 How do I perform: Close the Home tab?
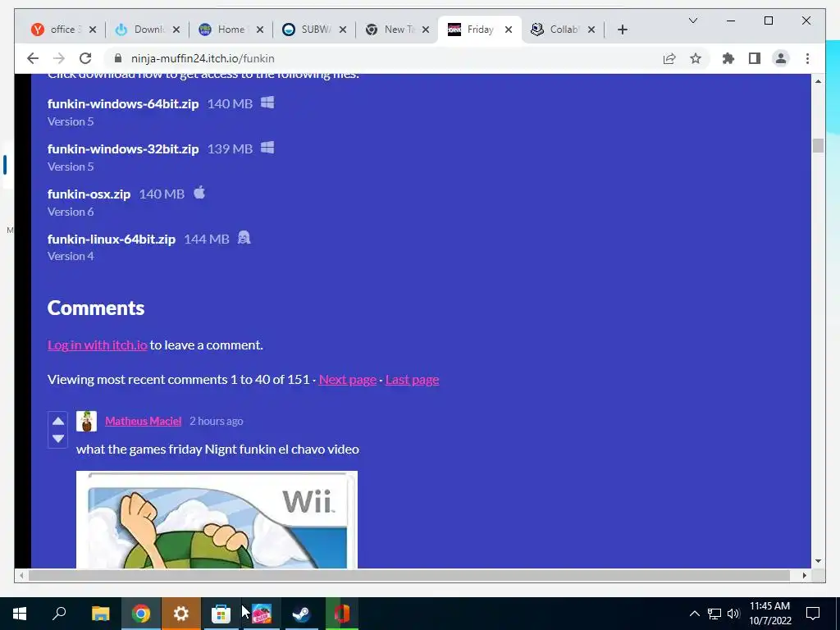(260, 30)
